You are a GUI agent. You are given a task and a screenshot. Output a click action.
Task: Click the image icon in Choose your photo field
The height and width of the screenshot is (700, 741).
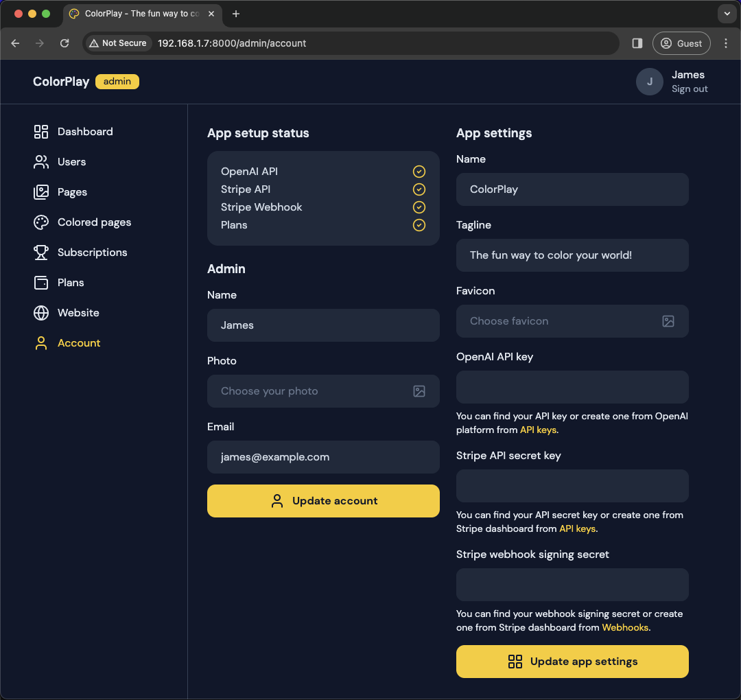419,391
